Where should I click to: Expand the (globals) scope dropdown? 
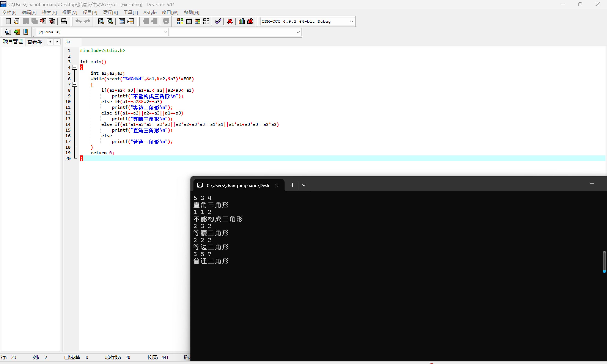point(165,32)
